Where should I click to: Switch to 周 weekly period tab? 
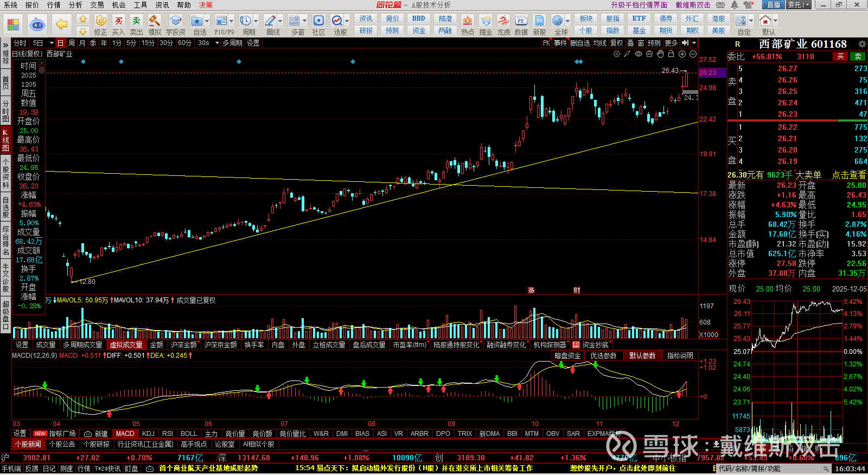point(72,43)
